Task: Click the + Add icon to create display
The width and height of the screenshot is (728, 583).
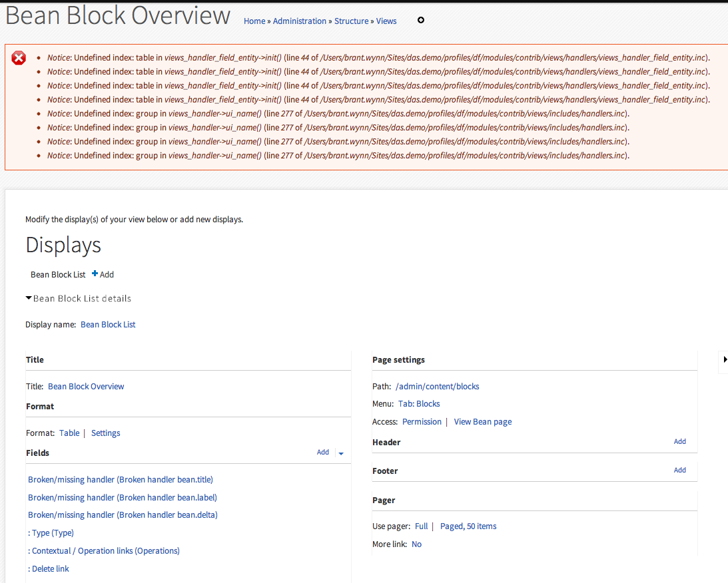Action: point(103,274)
